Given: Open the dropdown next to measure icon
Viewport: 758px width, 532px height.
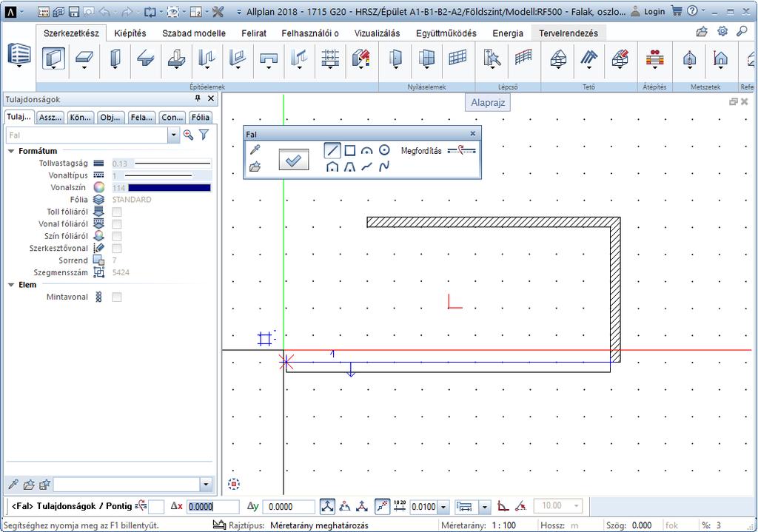Looking at the screenshot, I should pos(485,507).
